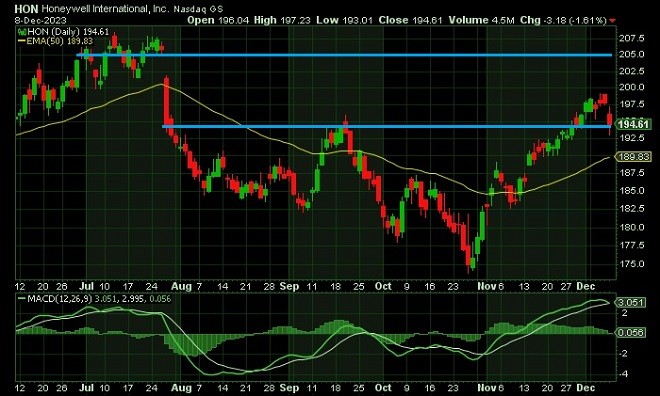Viewport: 660px width, 396px height.
Task: Click the Oct label under the price panel
Action: [383, 286]
